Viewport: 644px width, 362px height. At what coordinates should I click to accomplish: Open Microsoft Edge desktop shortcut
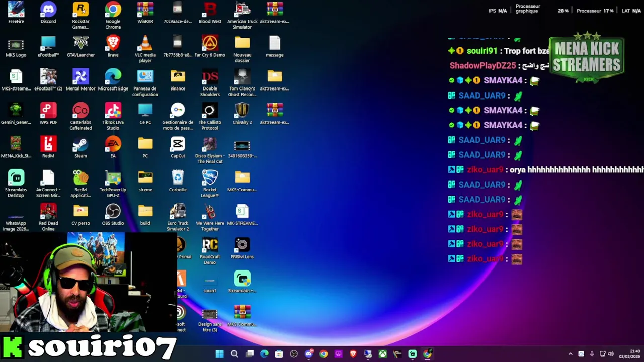(113, 80)
